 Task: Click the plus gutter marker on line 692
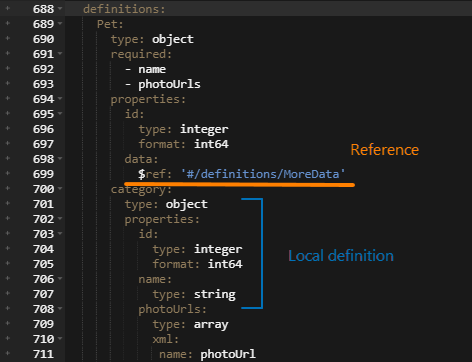point(8,68)
